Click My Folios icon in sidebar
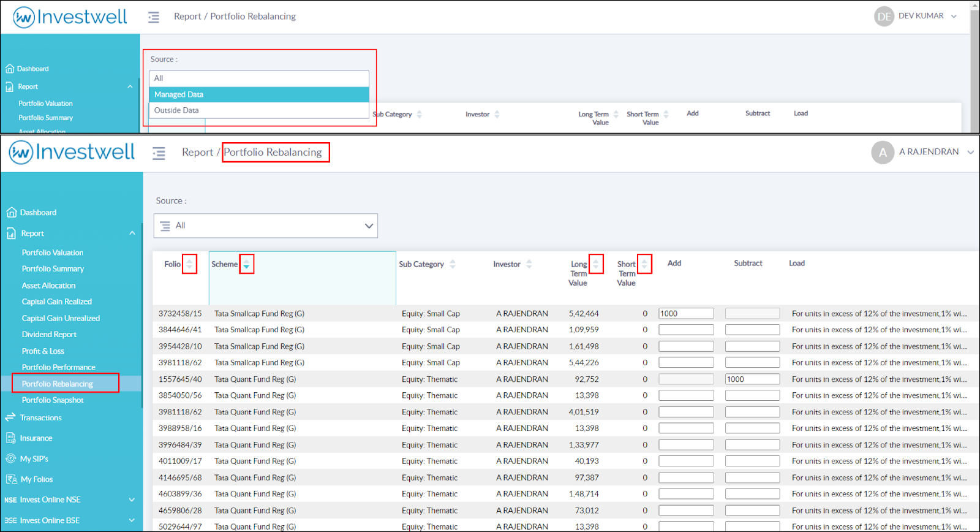This screenshot has height=532, width=980. click(11, 479)
